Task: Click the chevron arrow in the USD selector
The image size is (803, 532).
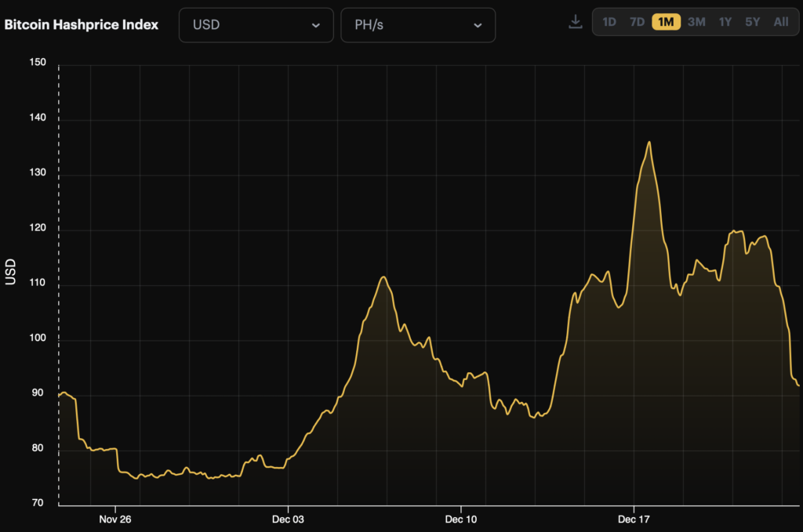Action: (x=316, y=26)
